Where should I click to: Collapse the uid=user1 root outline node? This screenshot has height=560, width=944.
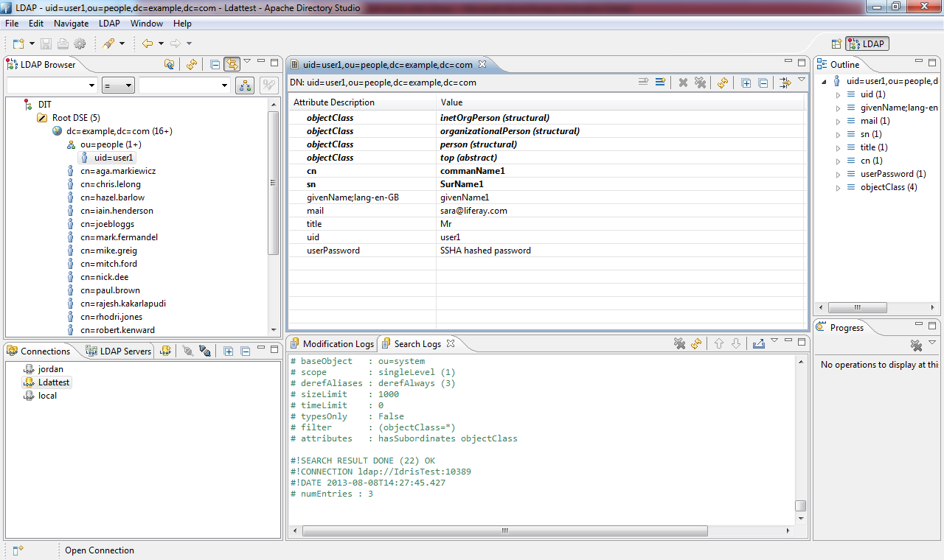click(825, 81)
